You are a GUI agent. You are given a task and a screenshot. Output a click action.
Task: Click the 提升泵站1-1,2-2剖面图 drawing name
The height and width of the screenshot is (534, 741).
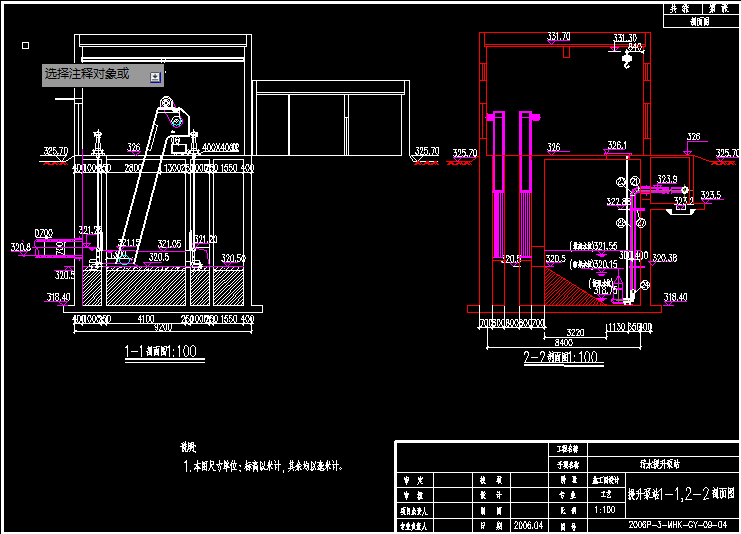tap(681, 494)
